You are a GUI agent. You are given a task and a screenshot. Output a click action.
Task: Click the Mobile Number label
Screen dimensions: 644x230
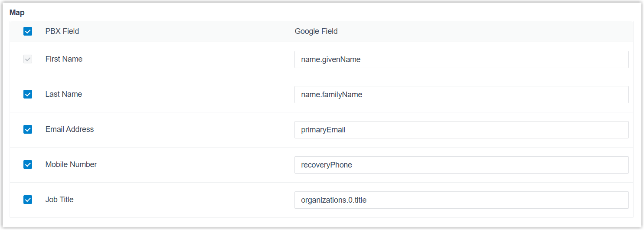point(71,164)
